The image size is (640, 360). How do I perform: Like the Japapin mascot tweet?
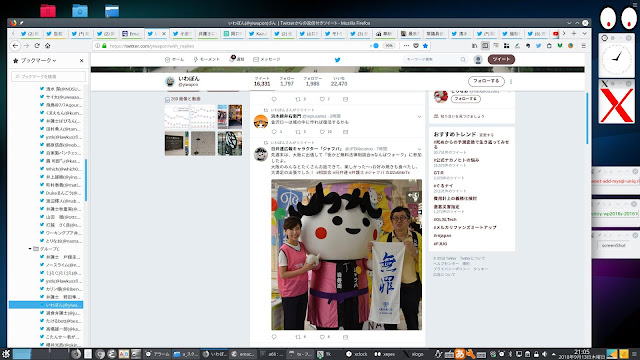[x=322, y=337]
